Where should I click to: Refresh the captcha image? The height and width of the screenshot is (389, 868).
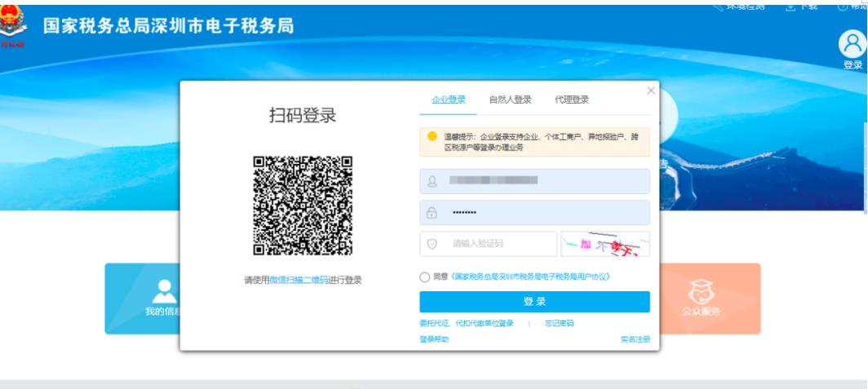point(605,243)
